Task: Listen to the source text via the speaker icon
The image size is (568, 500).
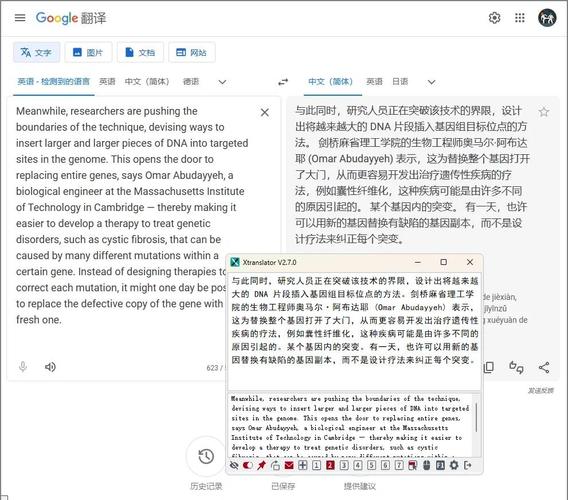Action: point(50,367)
